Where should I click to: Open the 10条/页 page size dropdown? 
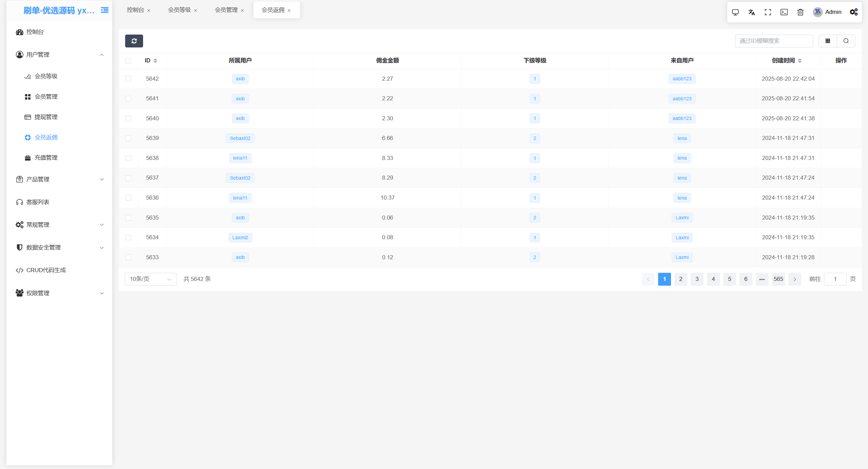click(151, 279)
